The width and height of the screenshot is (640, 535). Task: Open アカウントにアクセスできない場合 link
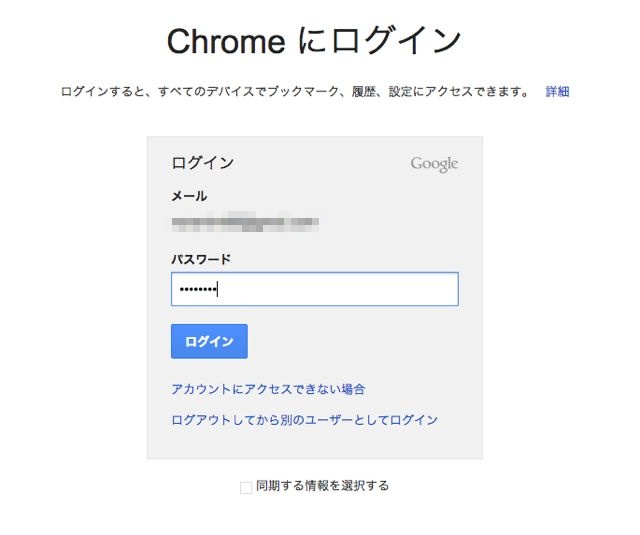(268, 389)
